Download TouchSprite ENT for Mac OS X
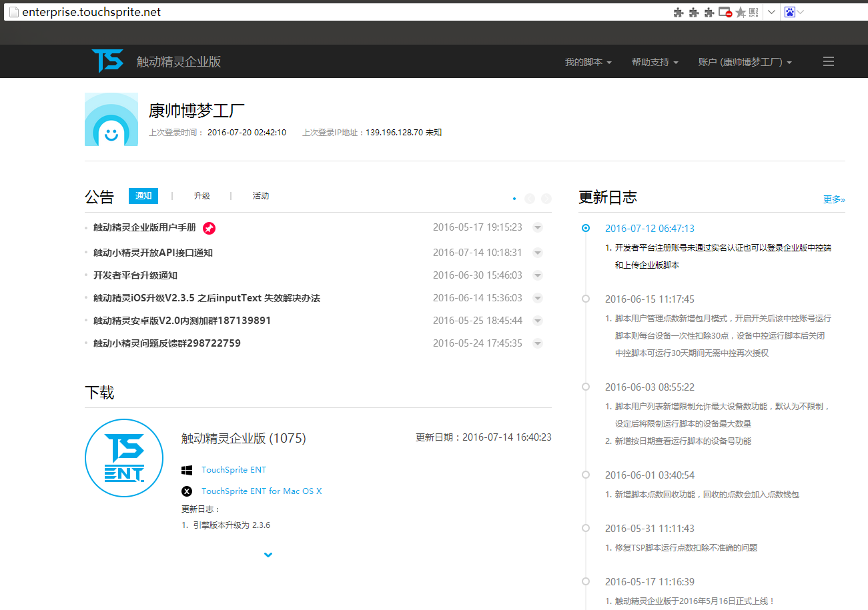The image size is (868, 610). (262, 491)
